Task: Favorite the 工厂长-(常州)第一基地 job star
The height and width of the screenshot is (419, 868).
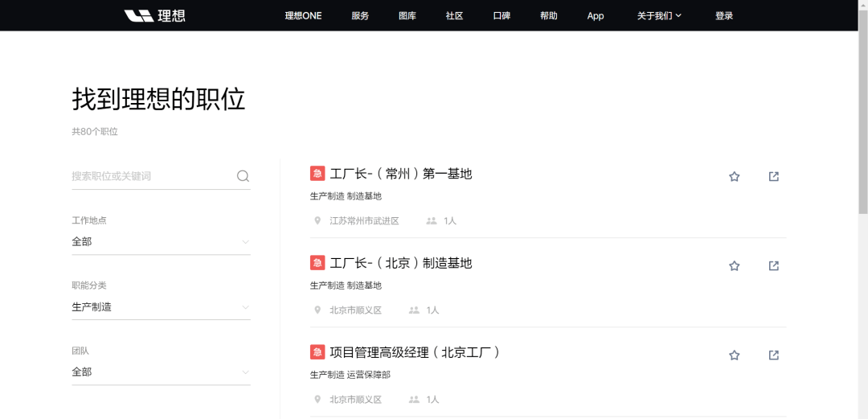Action: click(x=734, y=176)
